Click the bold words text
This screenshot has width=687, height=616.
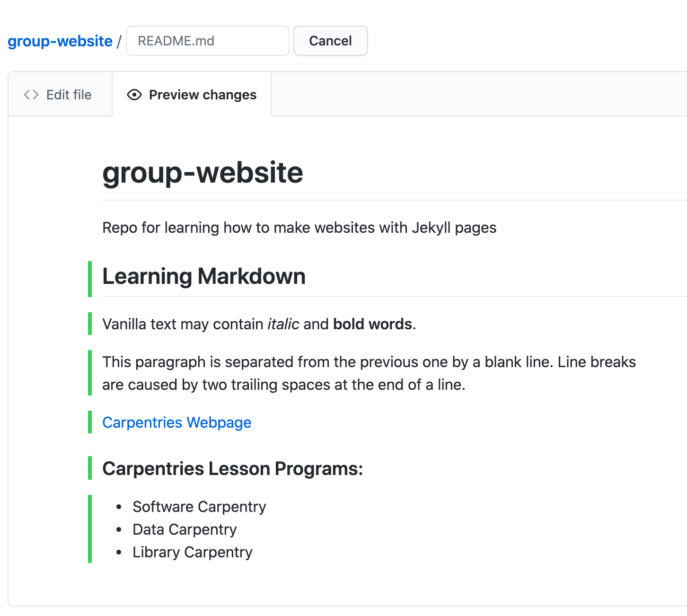372,324
